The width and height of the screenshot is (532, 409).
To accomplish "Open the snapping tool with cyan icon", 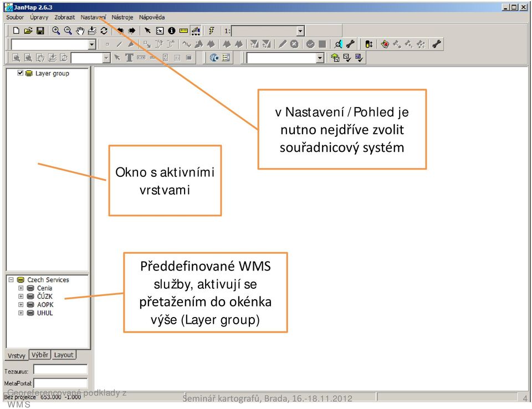I will (338, 44).
